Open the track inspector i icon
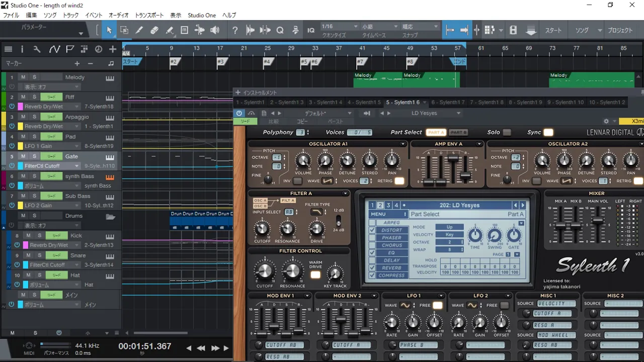 22,49
